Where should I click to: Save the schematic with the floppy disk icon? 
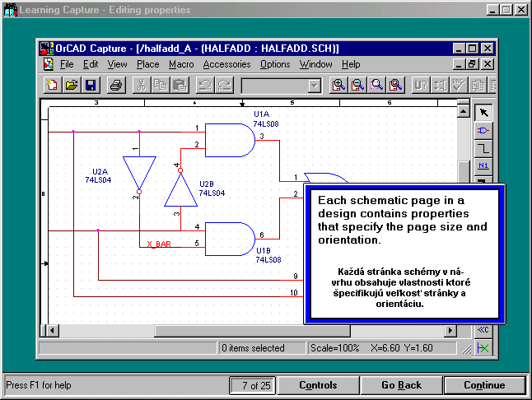coord(91,85)
